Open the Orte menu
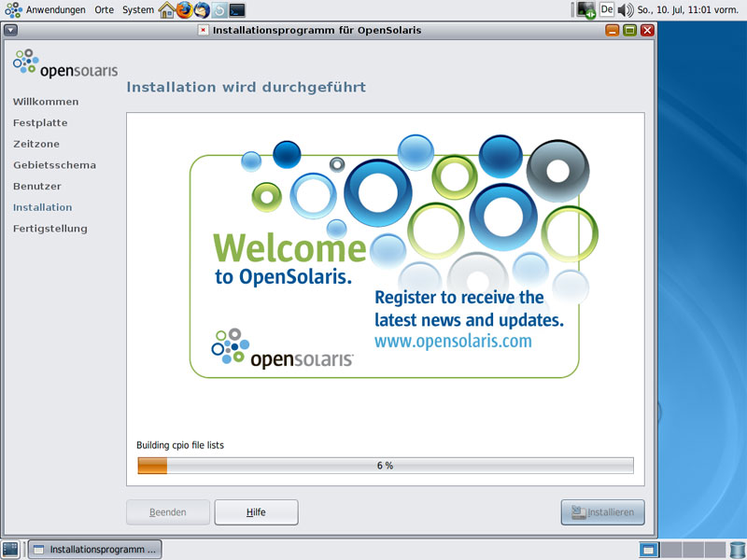 [x=104, y=10]
